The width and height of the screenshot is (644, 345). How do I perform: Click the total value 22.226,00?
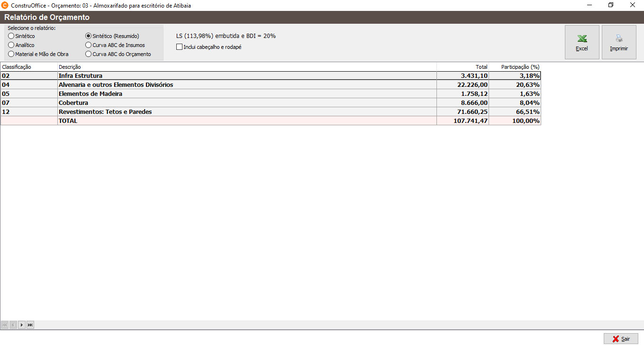tap(472, 84)
